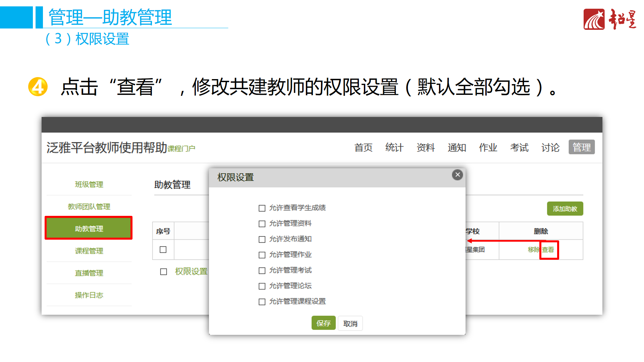Click 移除 link in delete column
644x362 pixels.
click(533, 250)
